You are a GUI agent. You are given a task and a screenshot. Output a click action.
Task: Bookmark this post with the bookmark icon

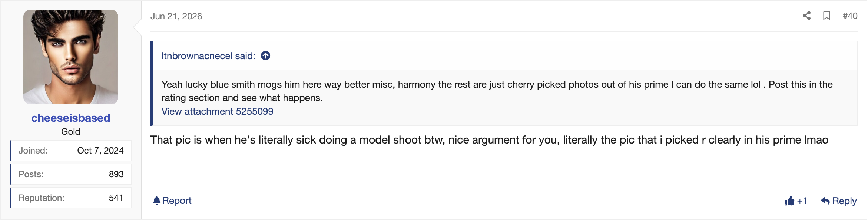coord(826,16)
